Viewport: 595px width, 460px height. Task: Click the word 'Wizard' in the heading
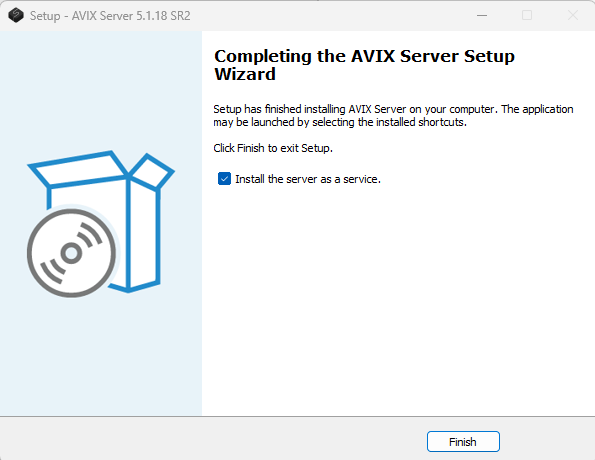(245, 74)
